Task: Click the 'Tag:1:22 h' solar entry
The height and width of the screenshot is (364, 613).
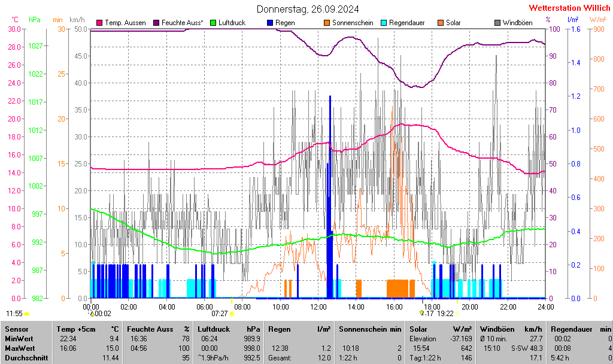Action: coord(425,357)
